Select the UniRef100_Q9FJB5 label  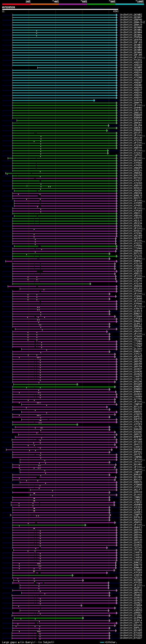point(131,55)
